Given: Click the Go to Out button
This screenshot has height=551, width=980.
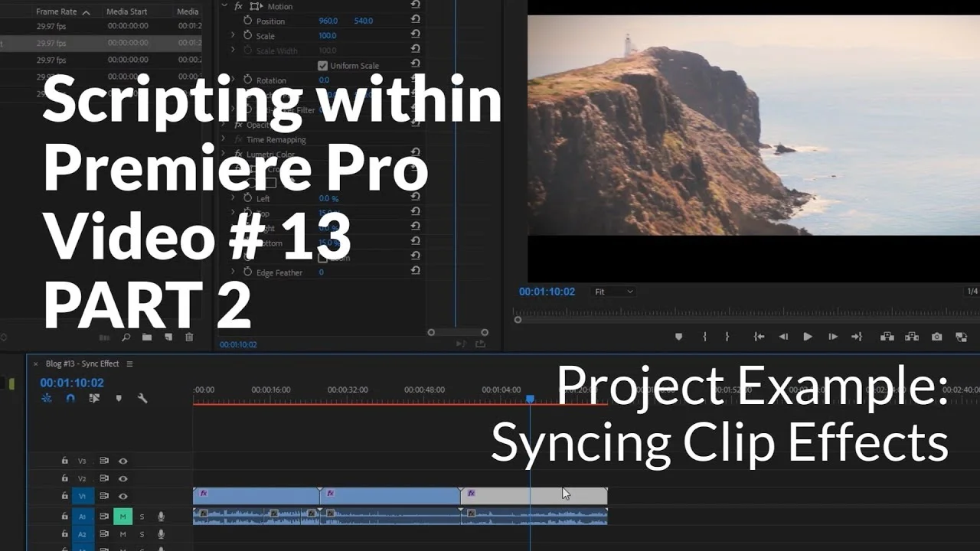Looking at the screenshot, I should [857, 337].
